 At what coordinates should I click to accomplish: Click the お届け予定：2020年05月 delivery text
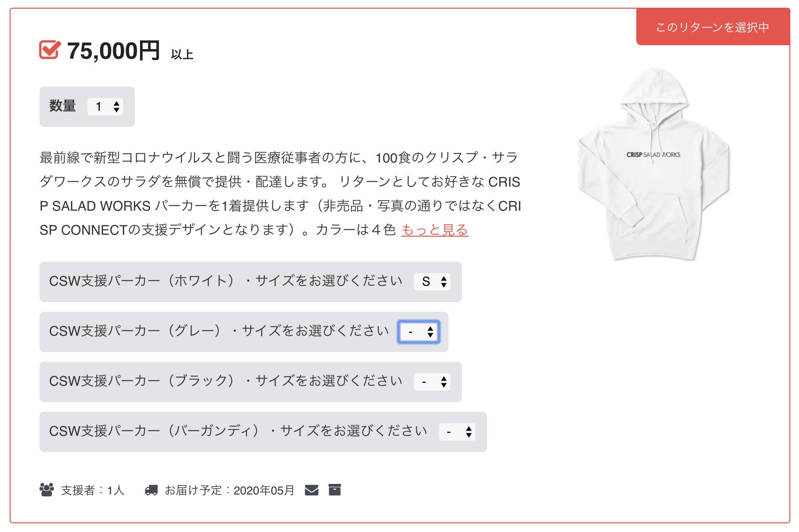point(229,490)
